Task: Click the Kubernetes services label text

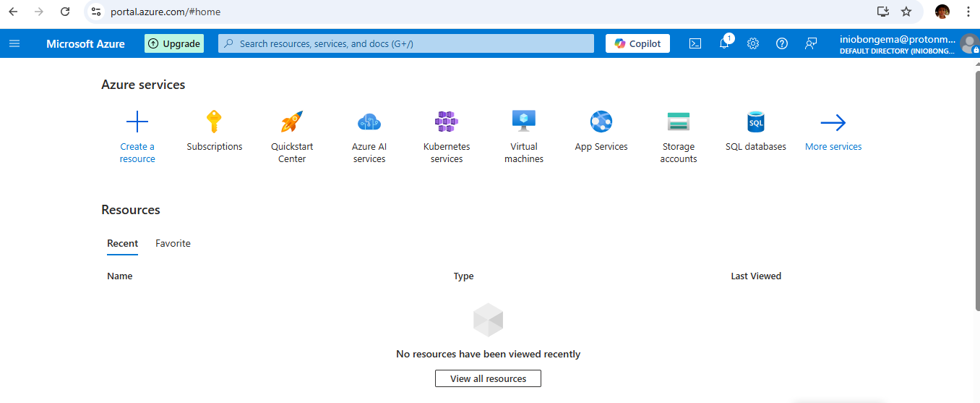Action: pos(447,153)
